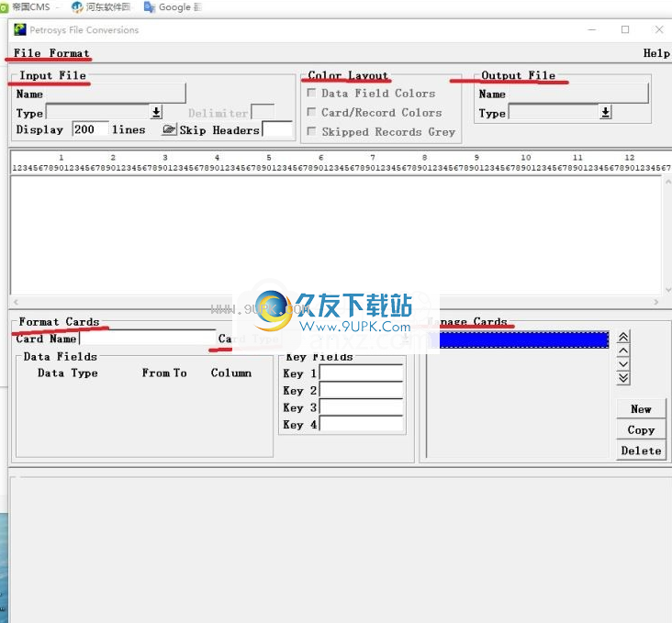Open the 帝国CMS browser bookmark
Screen dimensions: 672x623
(x=26, y=6)
